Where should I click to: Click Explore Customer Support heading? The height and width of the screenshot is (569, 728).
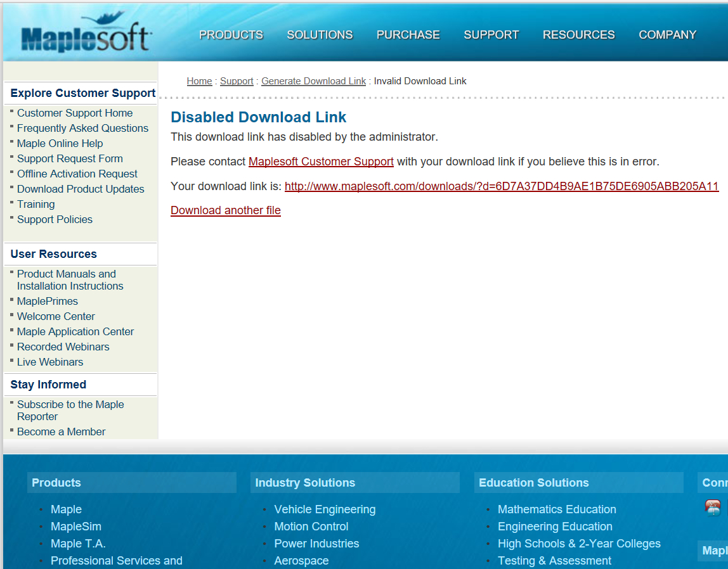tap(82, 93)
